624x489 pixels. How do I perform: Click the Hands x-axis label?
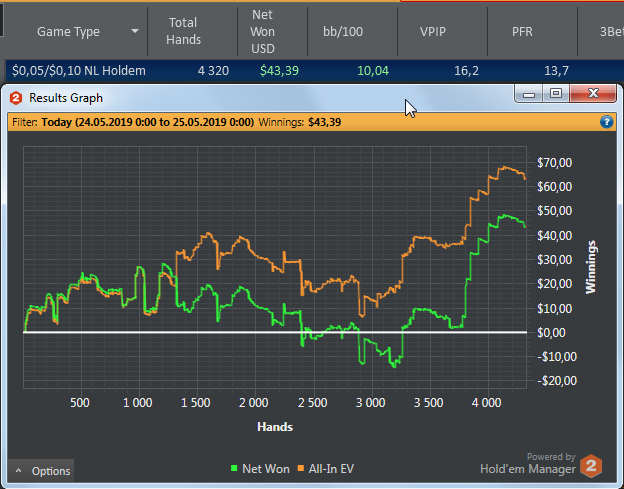coord(275,427)
